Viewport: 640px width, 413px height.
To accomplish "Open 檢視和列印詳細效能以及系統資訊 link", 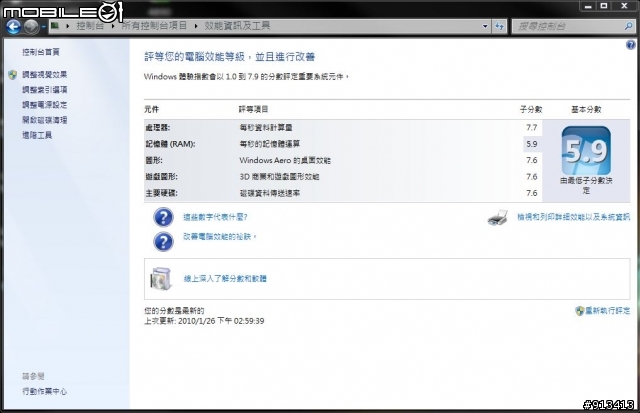I will tap(573, 217).
